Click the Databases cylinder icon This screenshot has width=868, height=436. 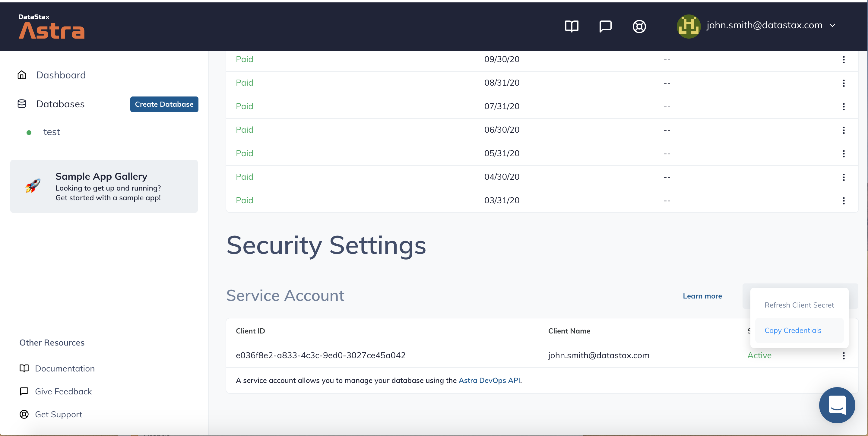(22, 104)
